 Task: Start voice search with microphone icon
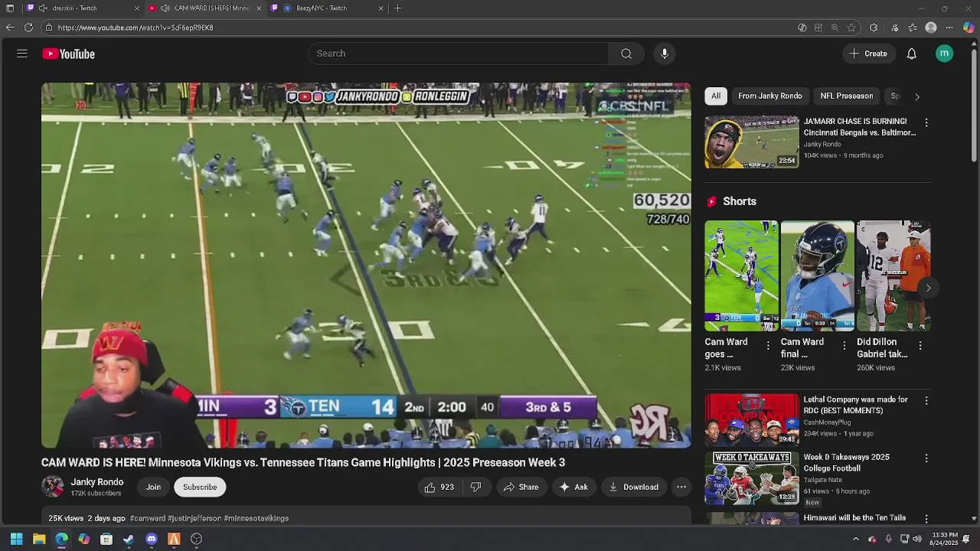point(665,54)
